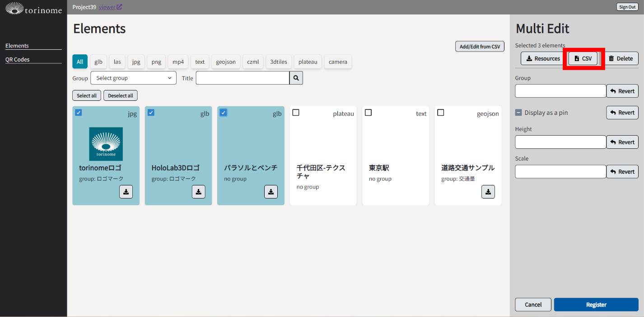Delete the selected elements
Viewport: 644px width, 317px height.
[620, 58]
